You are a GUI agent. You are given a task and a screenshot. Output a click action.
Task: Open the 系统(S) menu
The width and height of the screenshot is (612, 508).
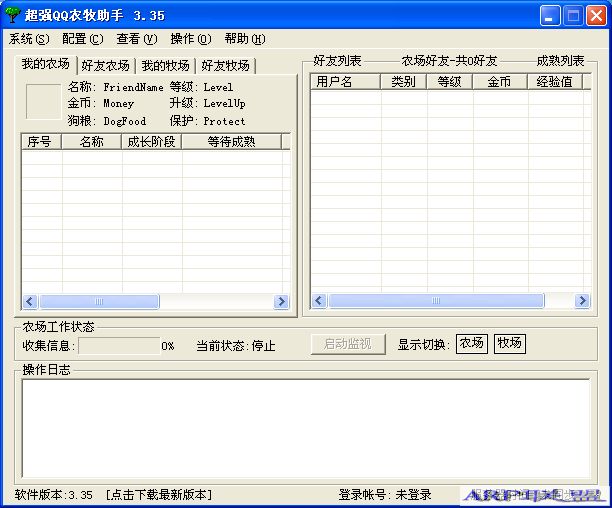28,39
